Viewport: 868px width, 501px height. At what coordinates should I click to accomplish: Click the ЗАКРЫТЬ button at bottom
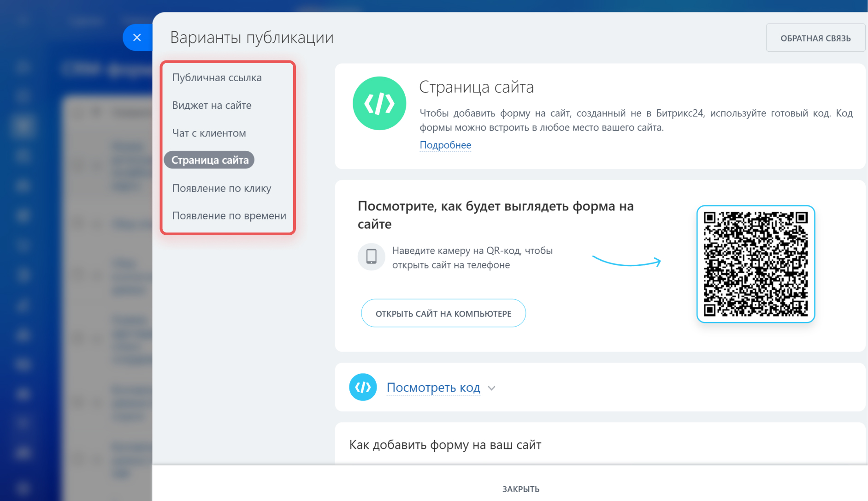(x=521, y=489)
